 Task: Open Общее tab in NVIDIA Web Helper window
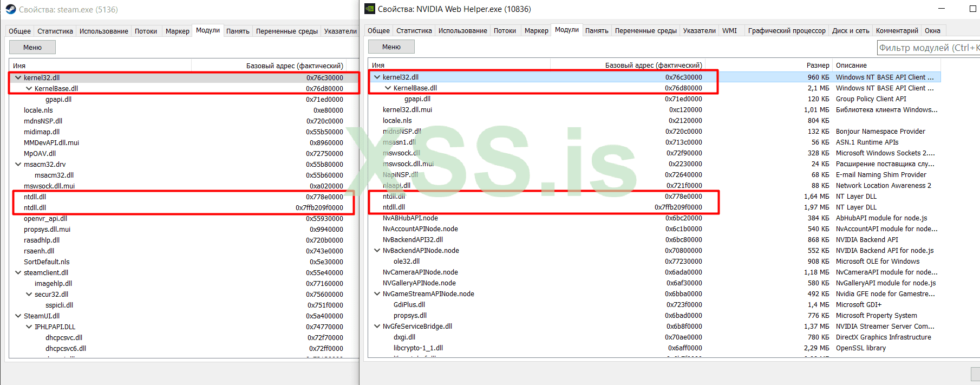pos(378,30)
